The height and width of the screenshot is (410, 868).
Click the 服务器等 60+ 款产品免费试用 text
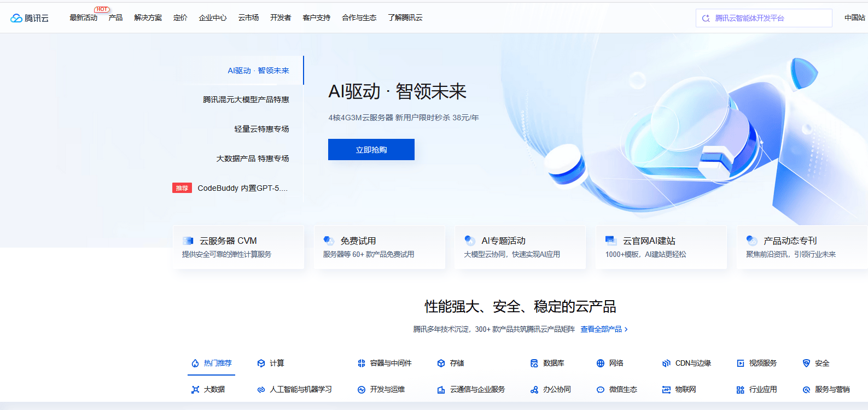pos(369,254)
